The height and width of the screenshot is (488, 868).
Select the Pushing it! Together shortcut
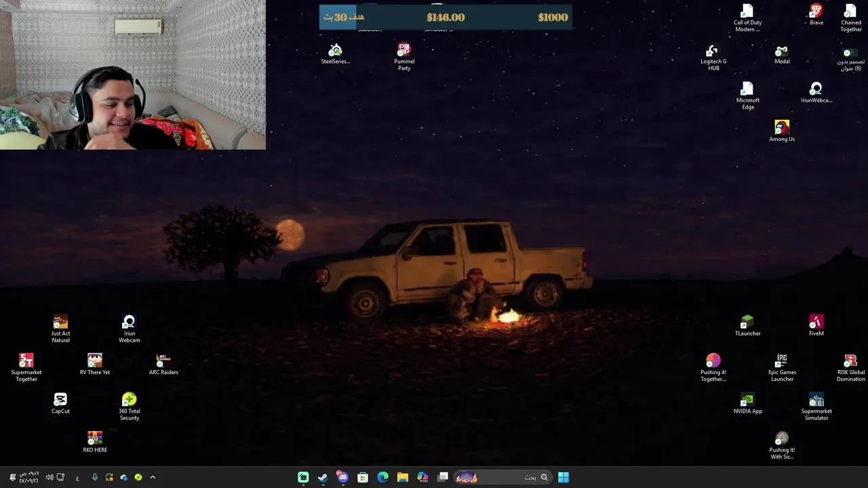pos(713,367)
